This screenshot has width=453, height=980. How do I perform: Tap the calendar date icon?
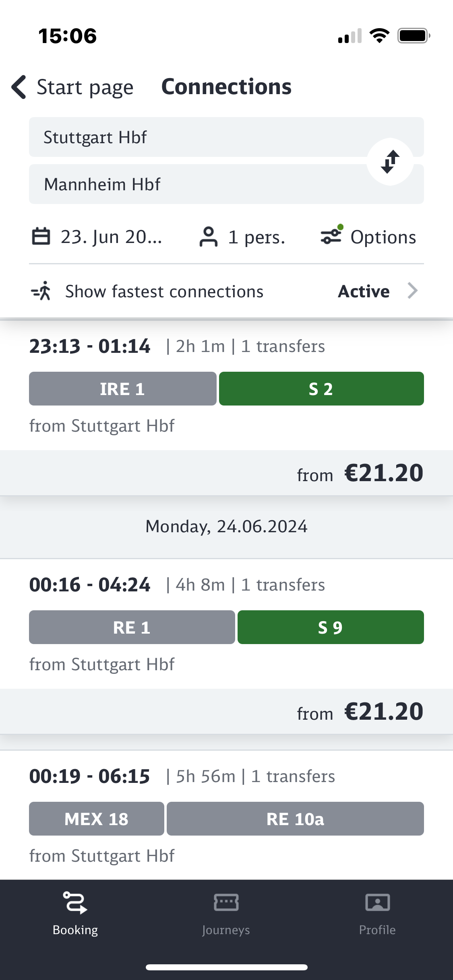pyautogui.click(x=41, y=237)
